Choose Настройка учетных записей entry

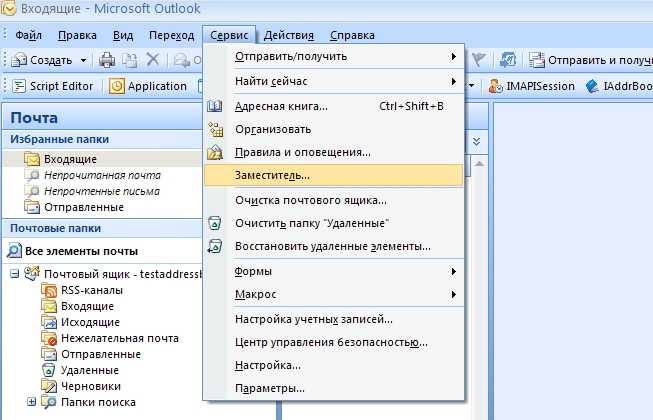coord(334,320)
